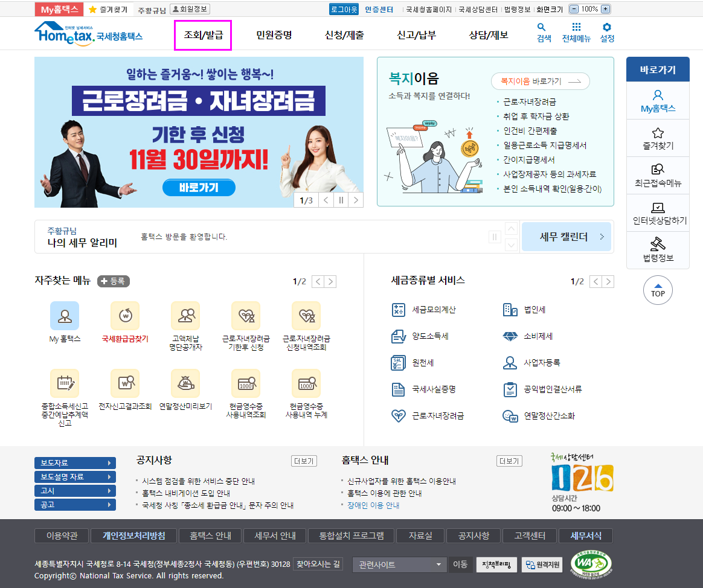703x588 pixels.
Task: Expand the 보도설명 자료 item
Action: pyautogui.click(x=75, y=477)
